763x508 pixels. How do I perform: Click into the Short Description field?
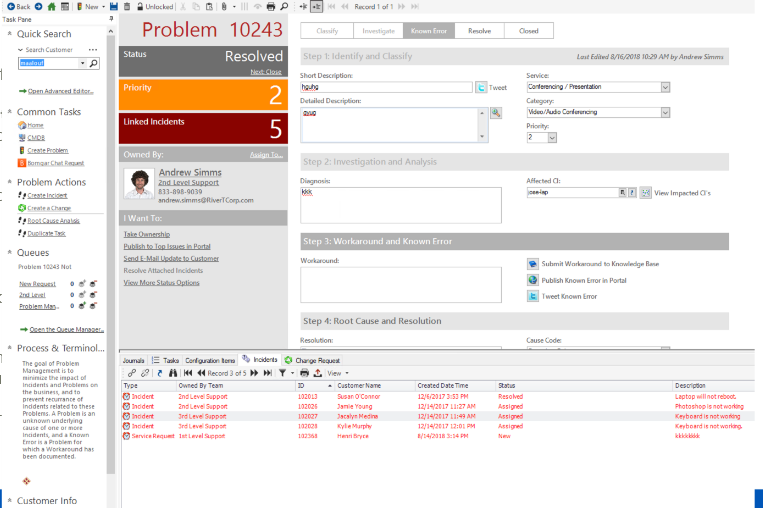385,88
